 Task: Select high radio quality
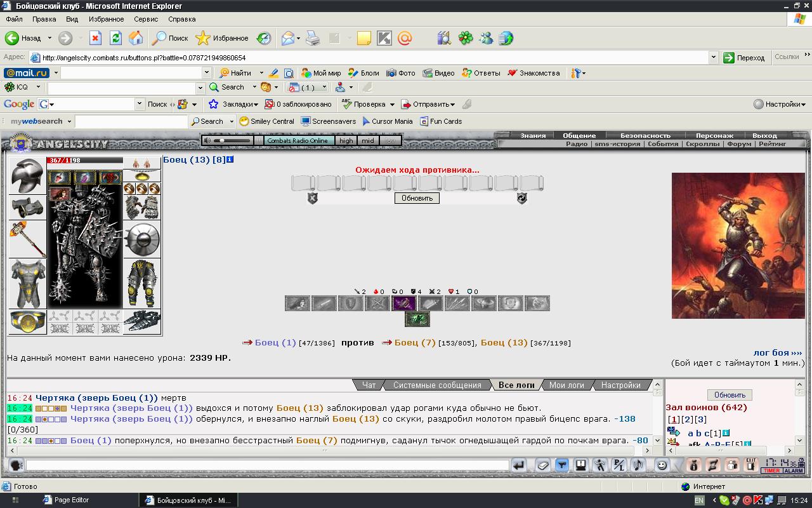[346, 140]
